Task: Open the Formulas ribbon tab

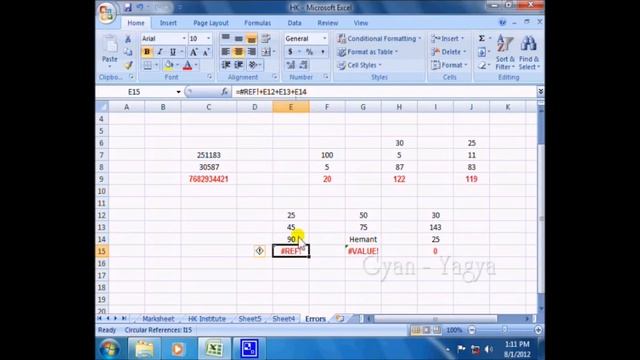Action: (x=258, y=23)
